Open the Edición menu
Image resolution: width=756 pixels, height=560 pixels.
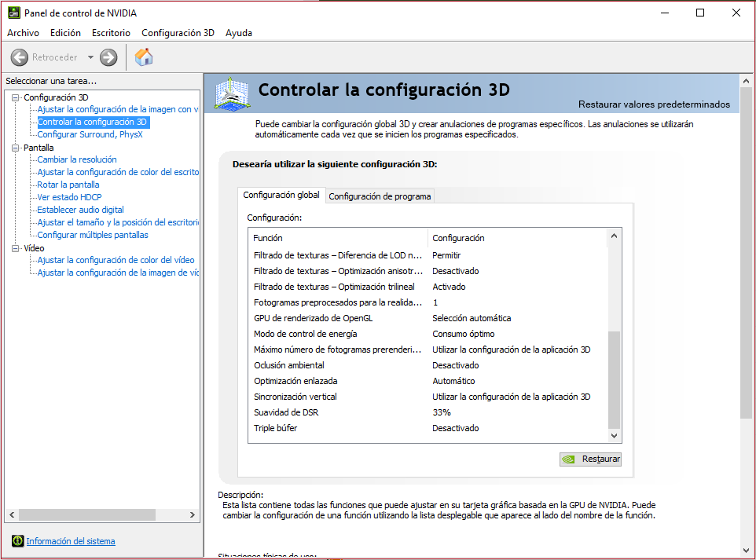65,33
